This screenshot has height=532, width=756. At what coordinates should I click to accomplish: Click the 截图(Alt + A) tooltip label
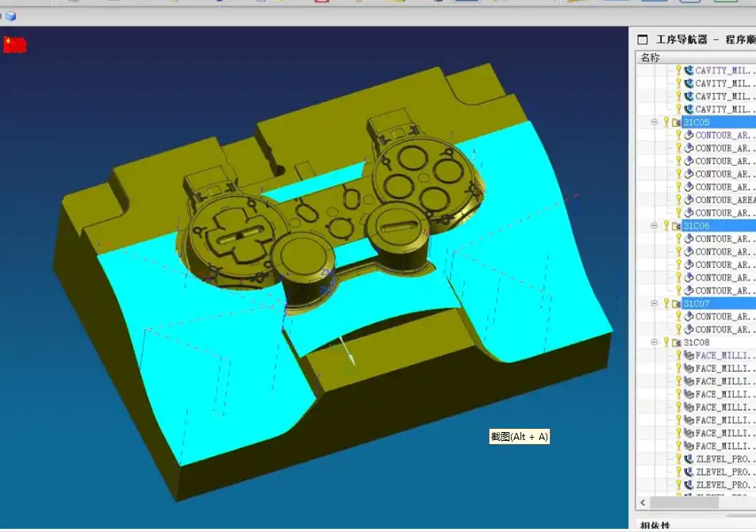pyautogui.click(x=519, y=436)
